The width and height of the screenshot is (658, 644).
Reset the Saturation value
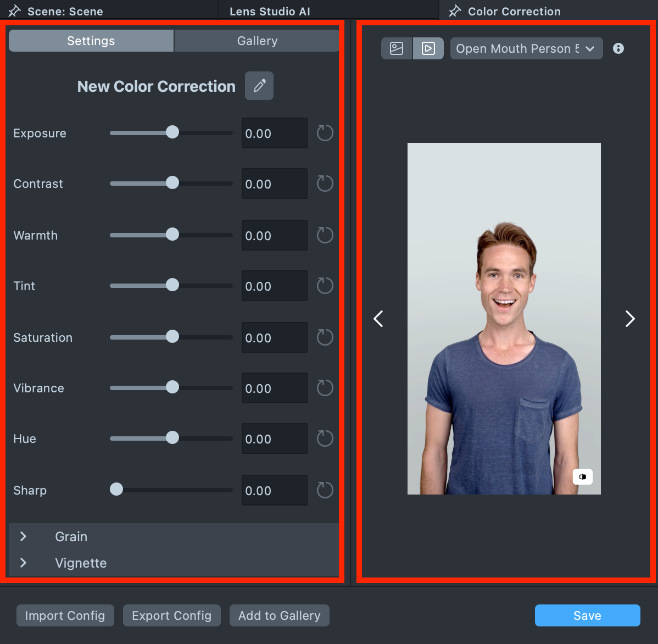click(x=325, y=337)
